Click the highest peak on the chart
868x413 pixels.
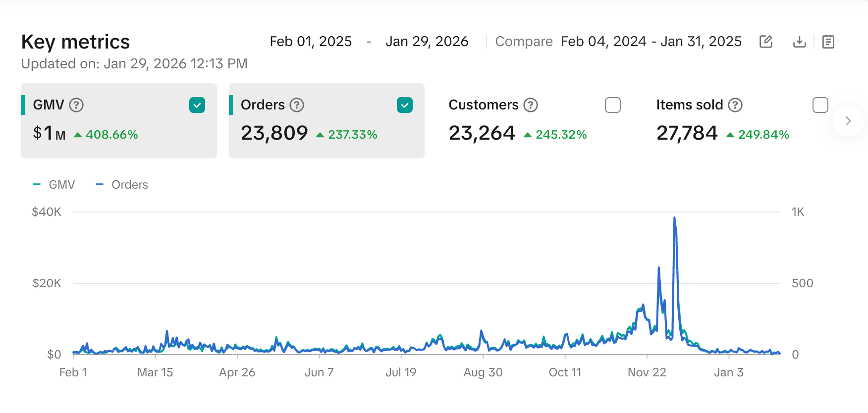click(674, 218)
